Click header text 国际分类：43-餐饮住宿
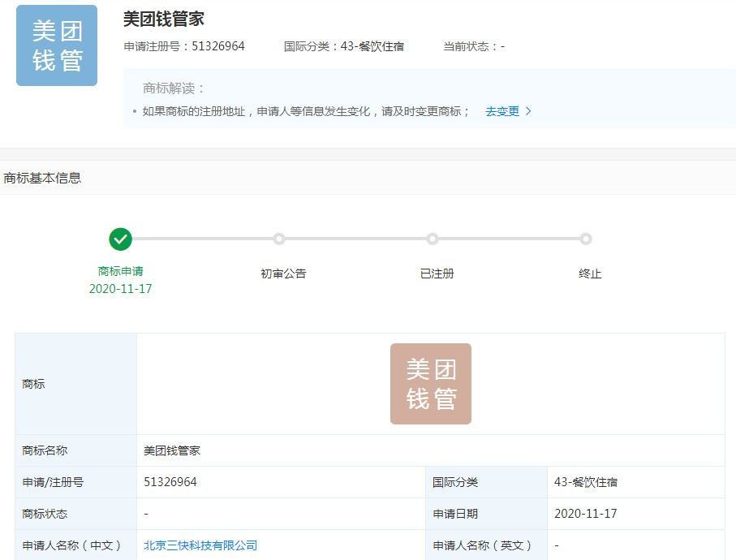Image resolution: width=736 pixels, height=560 pixels. click(344, 46)
